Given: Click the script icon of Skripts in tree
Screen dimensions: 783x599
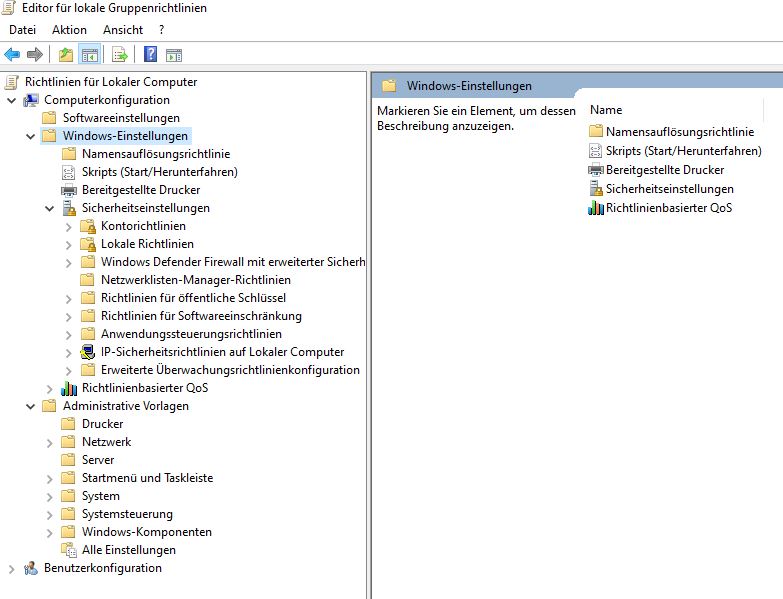Looking at the screenshot, I should (x=68, y=172).
